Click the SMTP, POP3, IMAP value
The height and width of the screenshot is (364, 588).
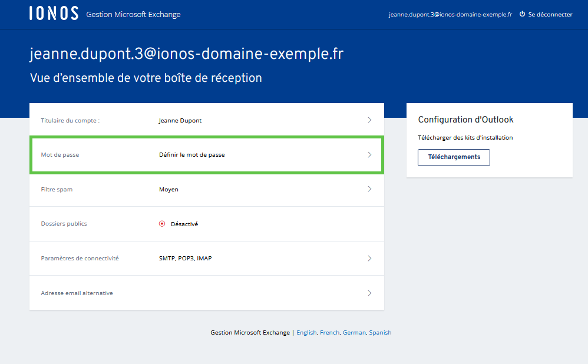tap(185, 259)
